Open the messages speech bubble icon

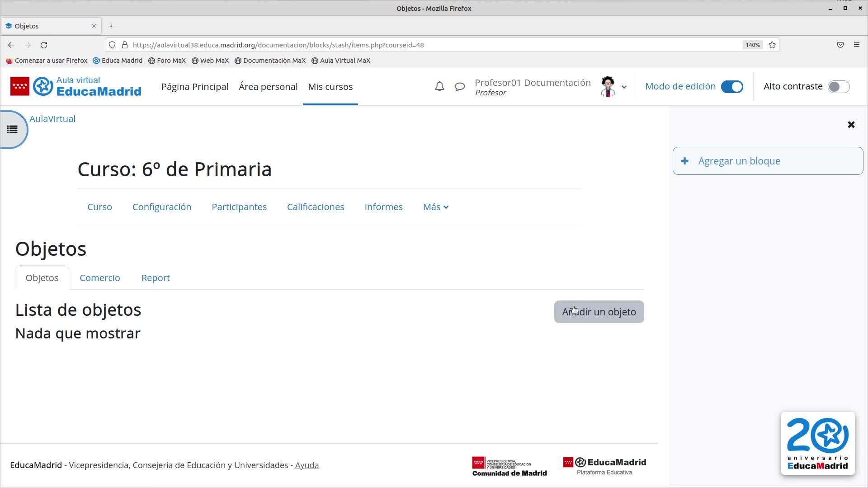tap(460, 86)
